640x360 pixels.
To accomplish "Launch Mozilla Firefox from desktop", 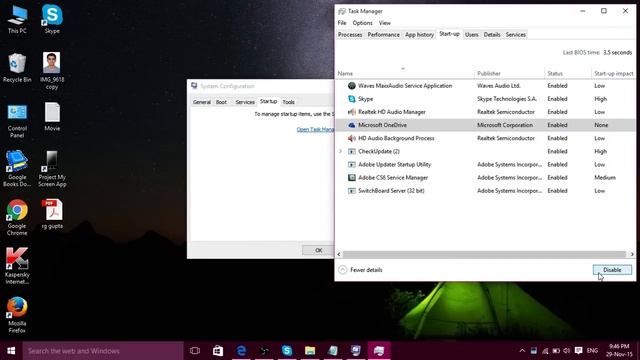I will pos(17,315).
